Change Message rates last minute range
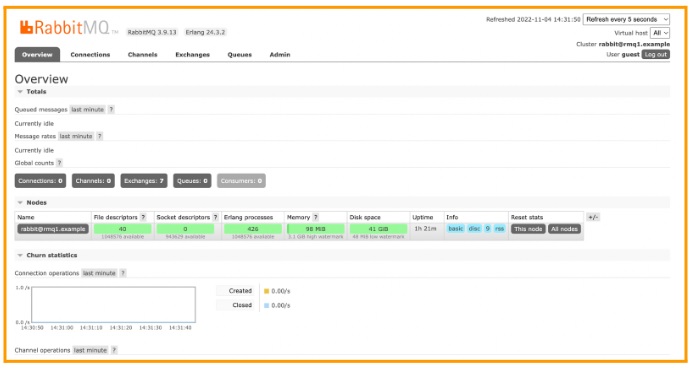The image size is (693, 368). pyautogui.click(x=76, y=136)
